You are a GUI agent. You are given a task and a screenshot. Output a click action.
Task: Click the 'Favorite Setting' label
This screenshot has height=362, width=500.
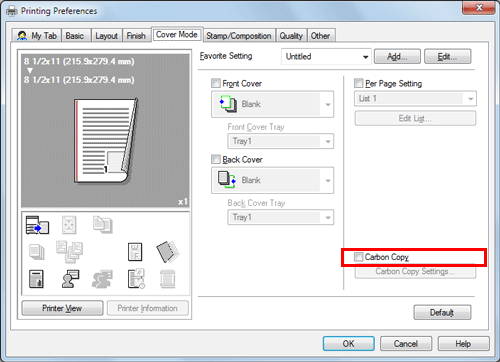(x=226, y=56)
